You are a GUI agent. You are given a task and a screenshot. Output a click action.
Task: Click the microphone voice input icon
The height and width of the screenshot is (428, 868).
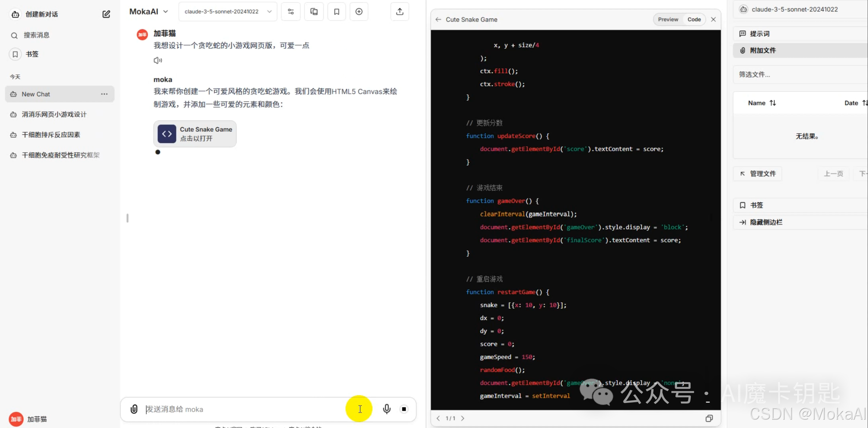(x=387, y=409)
